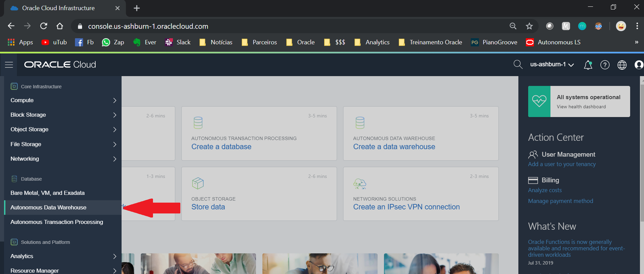Click the Oracle Cloud logo
Screen dimensions: 644x274
(x=60, y=65)
